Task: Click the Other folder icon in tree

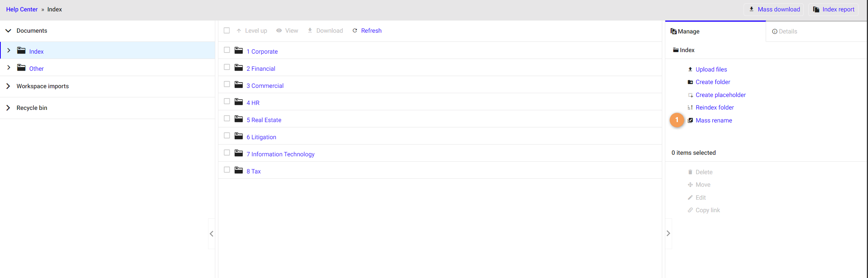Action: click(21, 68)
